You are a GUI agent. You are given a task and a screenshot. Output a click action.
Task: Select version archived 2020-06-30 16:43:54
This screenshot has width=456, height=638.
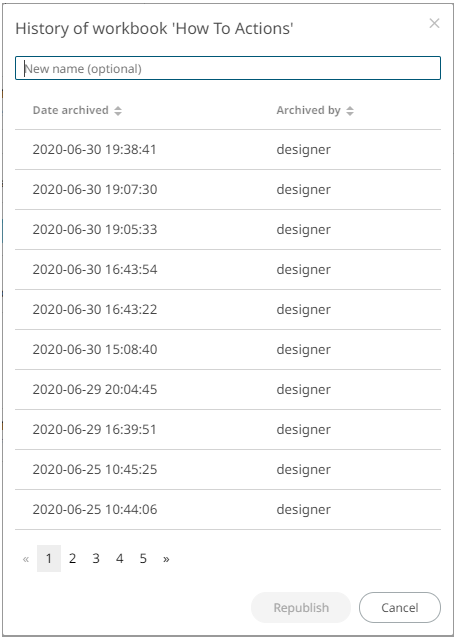click(228, 269)
